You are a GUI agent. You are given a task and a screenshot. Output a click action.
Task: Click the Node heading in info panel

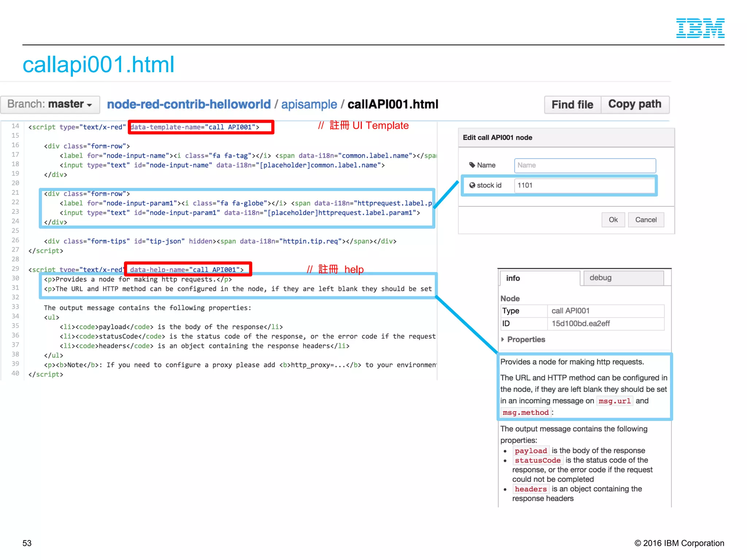510,299
